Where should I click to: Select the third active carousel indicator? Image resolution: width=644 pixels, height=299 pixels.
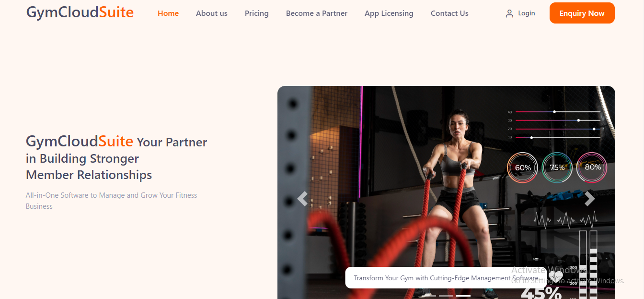pyautogui.click(x=463, y=296)
